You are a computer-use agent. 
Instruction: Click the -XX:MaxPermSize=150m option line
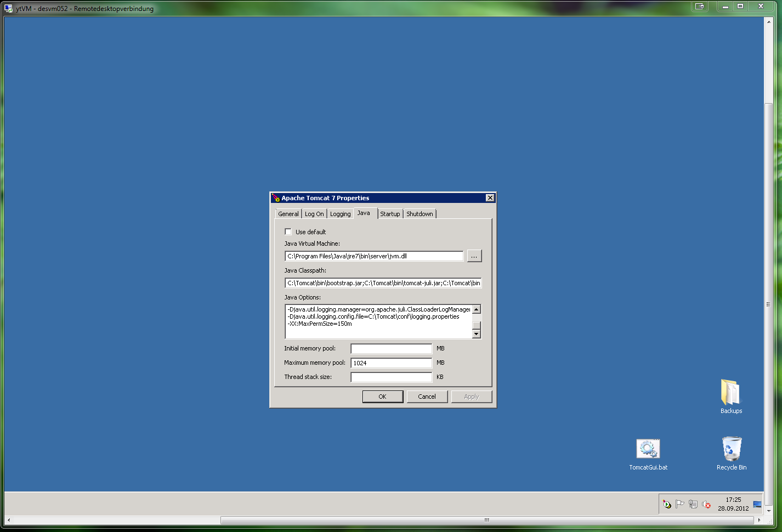320,324
